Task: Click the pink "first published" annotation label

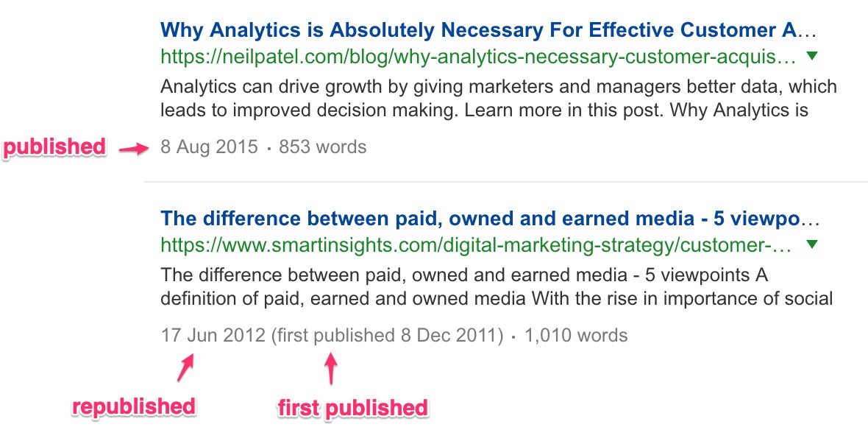Action: (x=352, y=407)
